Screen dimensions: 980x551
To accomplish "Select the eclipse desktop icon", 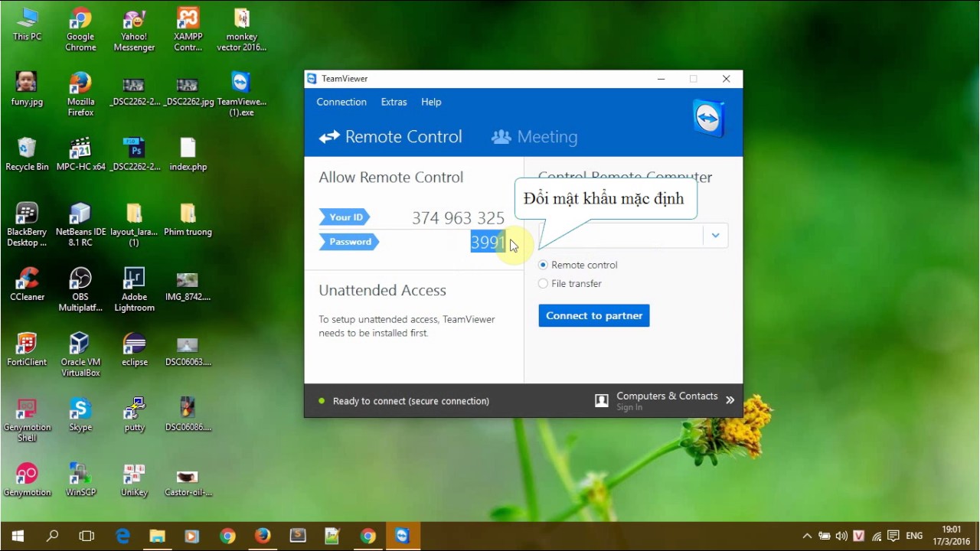I will pos(134,350).
